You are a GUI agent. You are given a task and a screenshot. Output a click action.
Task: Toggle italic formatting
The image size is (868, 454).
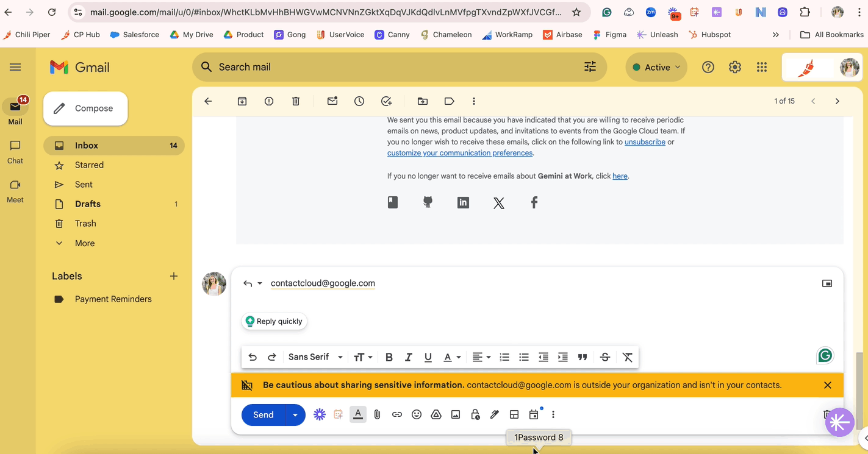tap(409, 357)
